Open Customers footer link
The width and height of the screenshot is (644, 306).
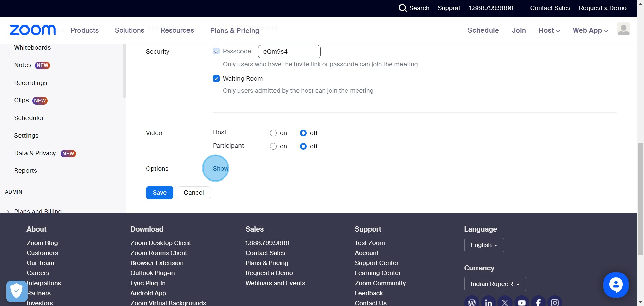(x=42, y=253)
